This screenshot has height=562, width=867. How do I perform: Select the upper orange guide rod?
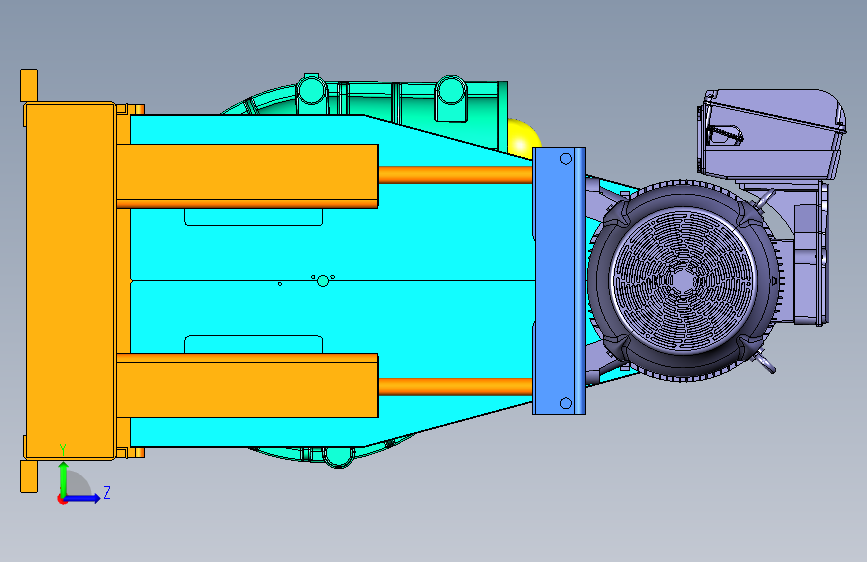(x=455, y=175)
